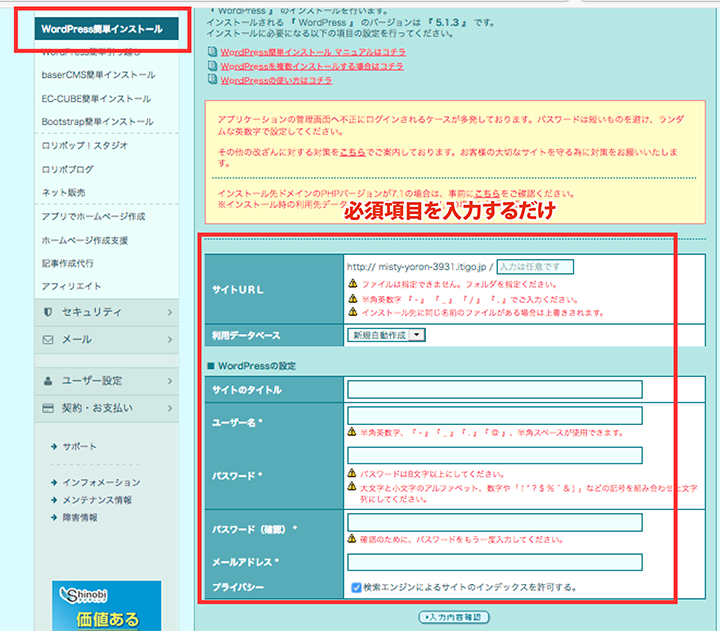Click warning icon beside ファイルは指定できません
This screenshot has width=720, height=631.
(353, 283)
